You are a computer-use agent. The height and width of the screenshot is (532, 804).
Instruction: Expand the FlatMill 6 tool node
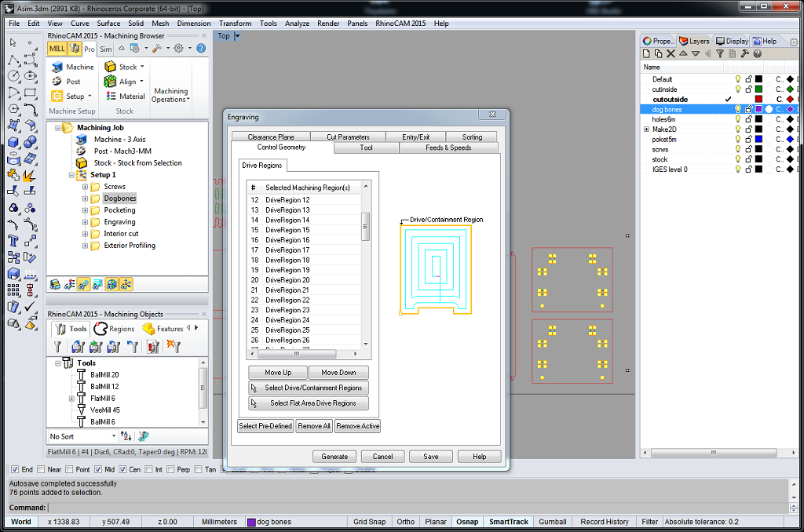(x=71, y=399)
